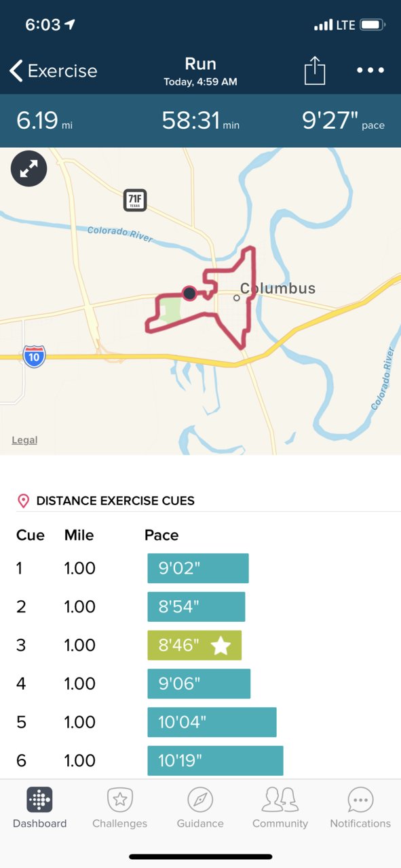Switch to the Challenges tab
401x868 pixels.
point(119,808)
